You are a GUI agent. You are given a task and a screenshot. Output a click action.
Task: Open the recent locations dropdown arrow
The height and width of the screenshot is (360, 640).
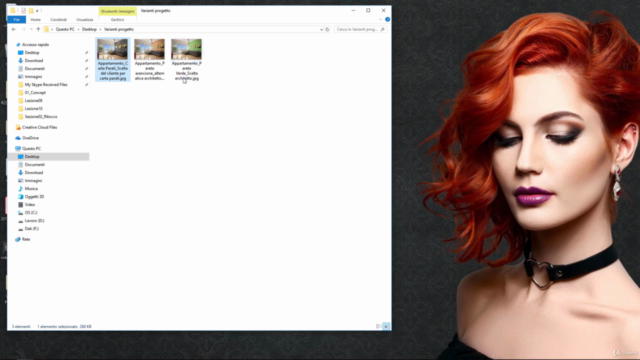(31, 29)
